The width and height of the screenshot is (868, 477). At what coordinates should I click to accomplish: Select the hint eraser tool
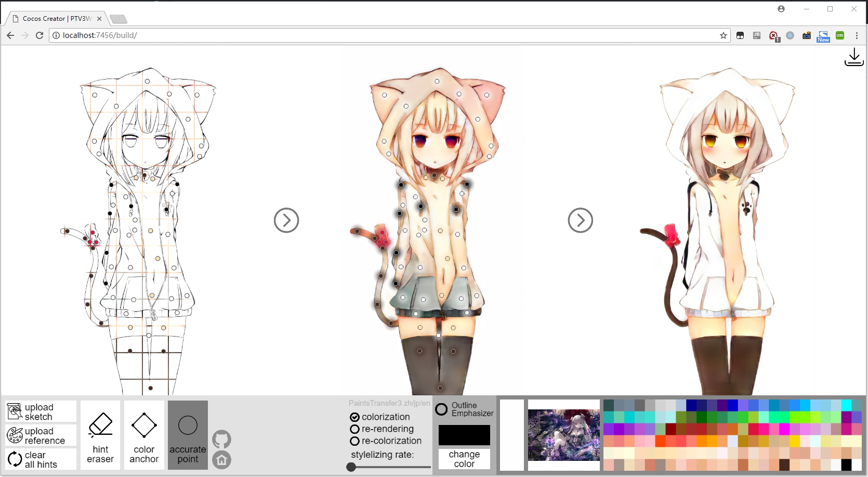pos(100,435)
